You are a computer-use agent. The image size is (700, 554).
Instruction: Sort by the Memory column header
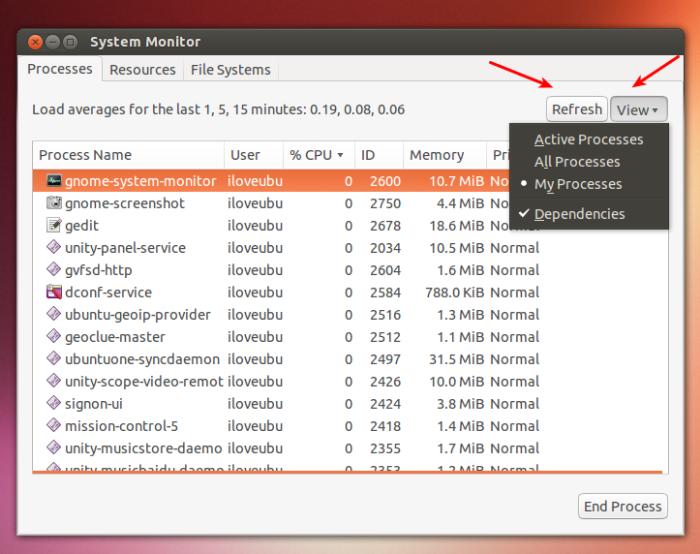pyautogui.click(x=445, y=155)
